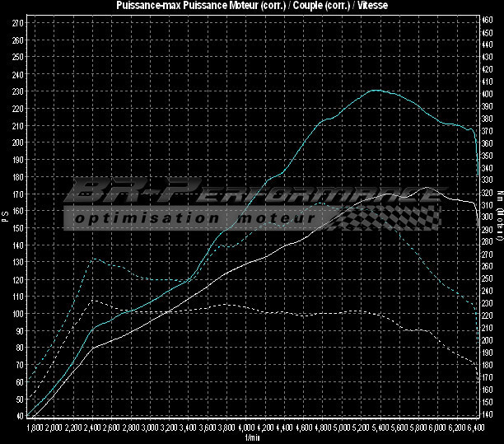The image size is (504, 444).
Task: Click the 270 value on the PS axis
Action: tap(16, 22)
